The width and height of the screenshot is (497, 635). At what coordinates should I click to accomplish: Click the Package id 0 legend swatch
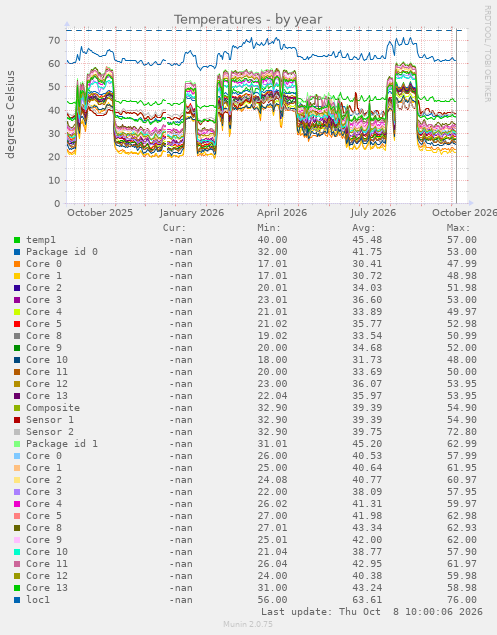(17, 252)
